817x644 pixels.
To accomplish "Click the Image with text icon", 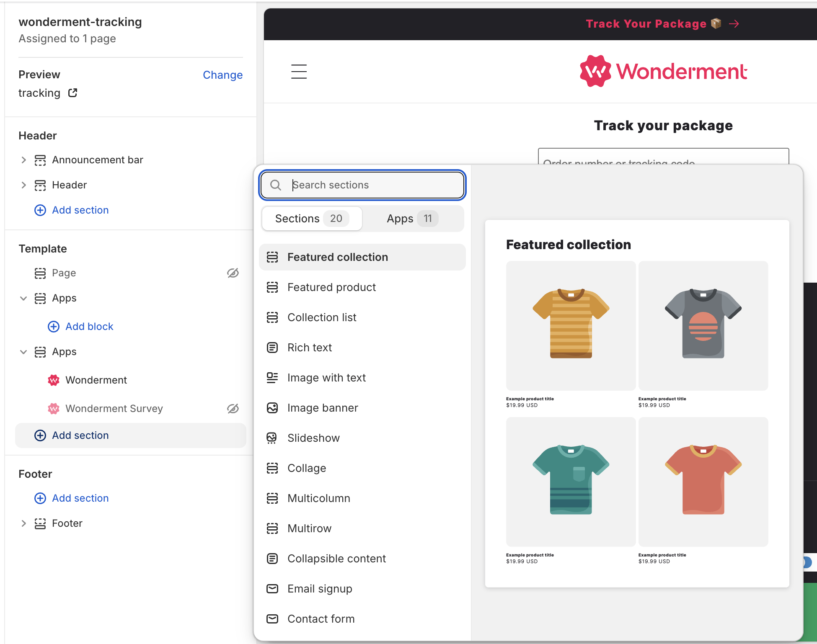I will 272,378.
